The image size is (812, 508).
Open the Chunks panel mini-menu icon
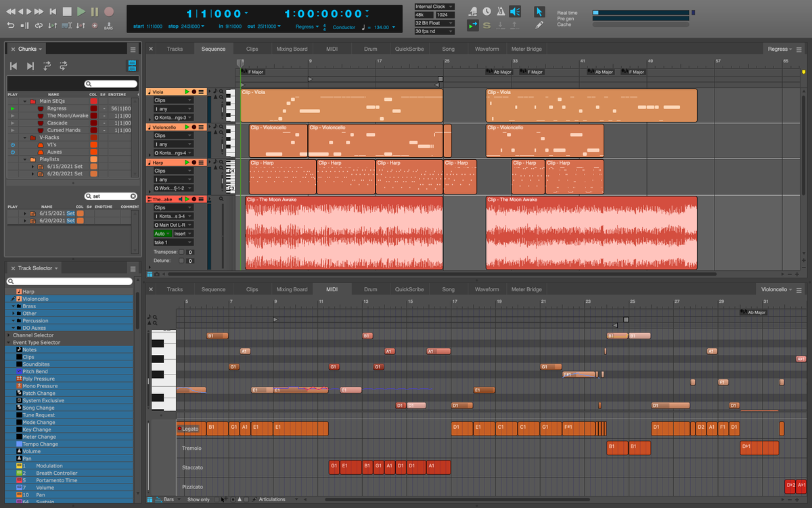pyautogui.click(x=133, y=49)
